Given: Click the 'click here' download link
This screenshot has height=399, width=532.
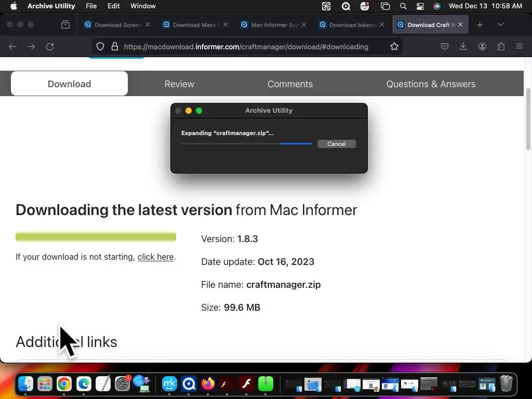Looking at the screenshot, I should pyautogui.click(x=155, y=257).
